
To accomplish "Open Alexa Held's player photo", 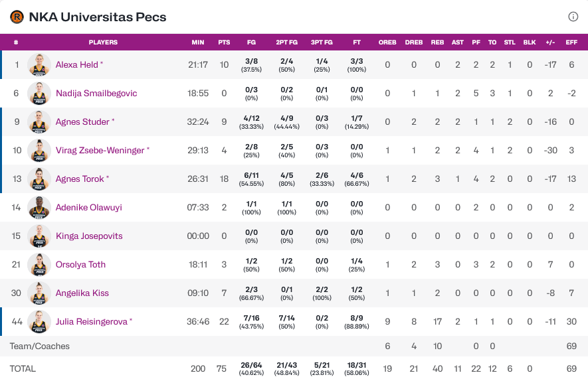I will [x=39, y=65].
